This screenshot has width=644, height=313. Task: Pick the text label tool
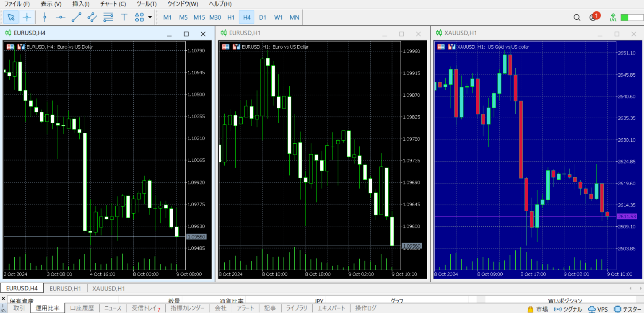[124, 17]
